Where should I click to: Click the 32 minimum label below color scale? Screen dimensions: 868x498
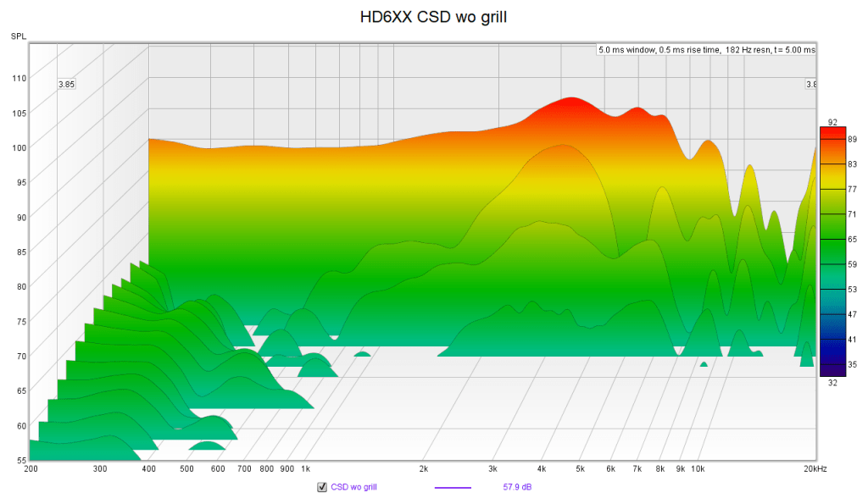(x=832, y=382)
